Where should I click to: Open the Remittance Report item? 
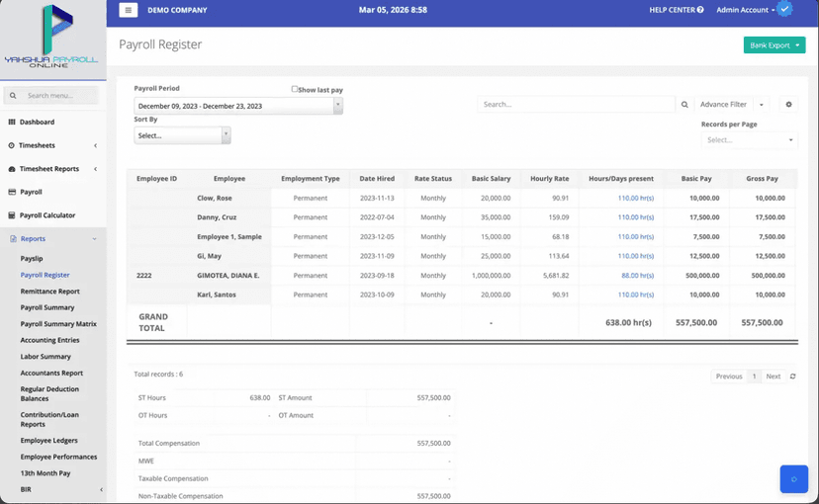click(x=50, y=292)
